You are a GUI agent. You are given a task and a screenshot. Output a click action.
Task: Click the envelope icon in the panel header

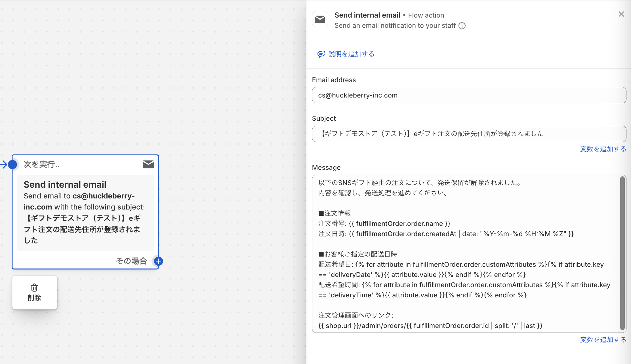pyautogui.click(x=320, y=19)
